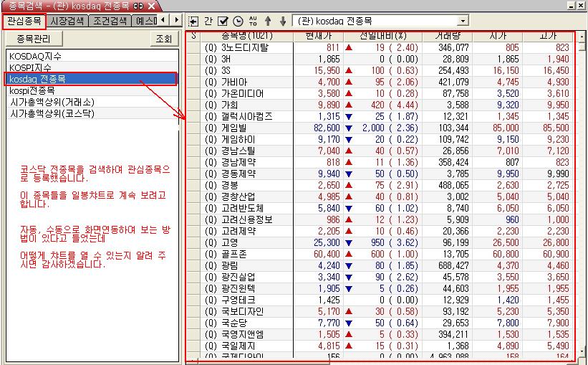Select 시가총액상위(코스닥) list entry
588x365 pixels.
coord(52,113)
